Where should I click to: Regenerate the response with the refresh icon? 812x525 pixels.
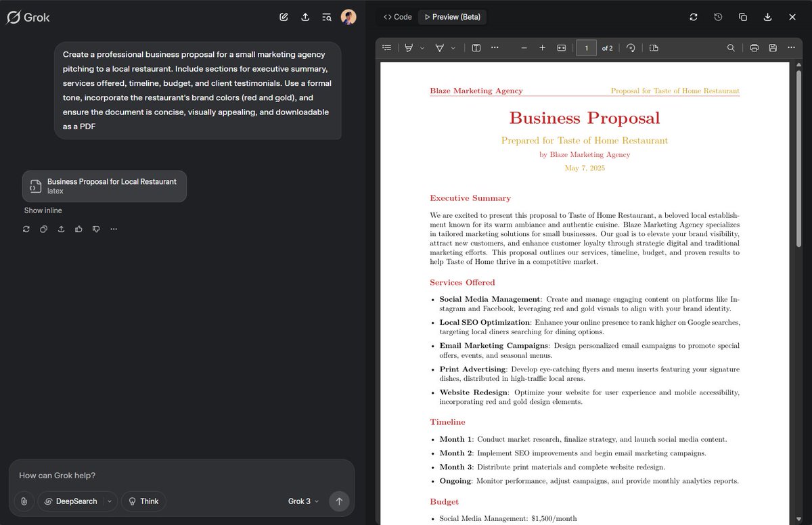pyautogui.click(x=26, y=229)
